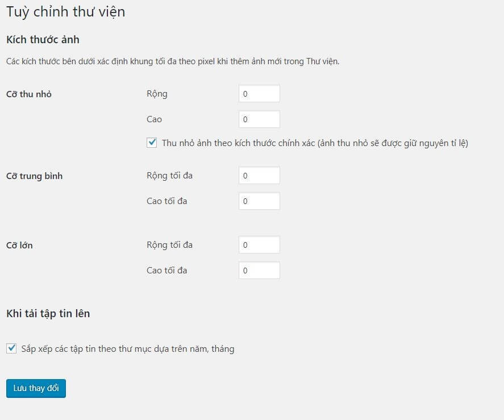This screenshot has width=504, height=420.
Task: Focus Cao tối đa field under Cỡ lớn
Action: coord(259,271)
